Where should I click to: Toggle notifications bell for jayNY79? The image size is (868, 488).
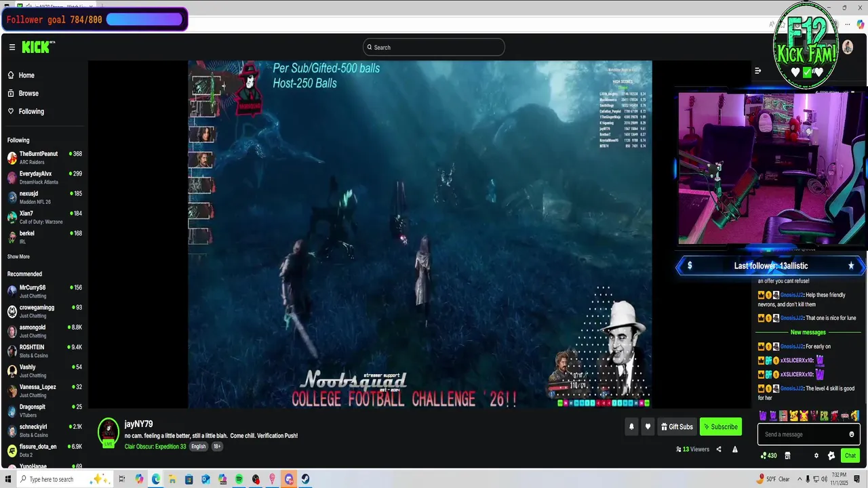tap(631, 427)
